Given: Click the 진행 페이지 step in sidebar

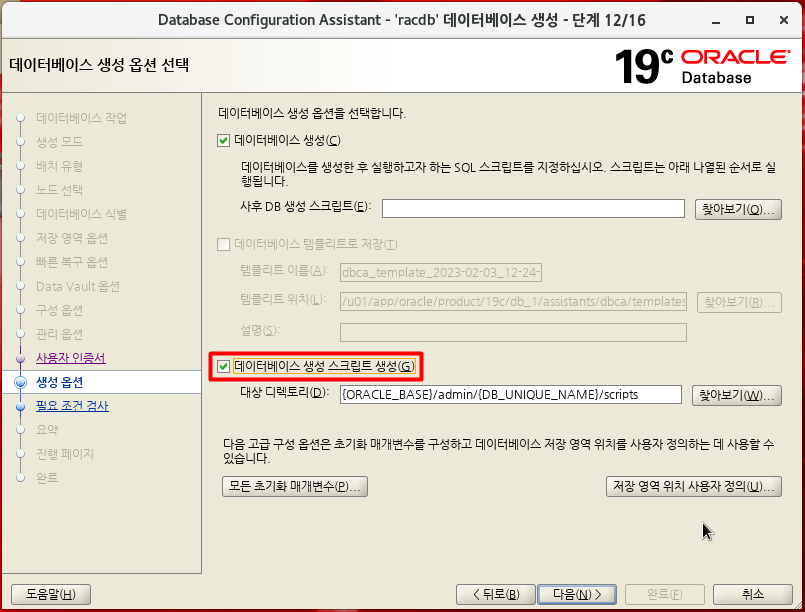Looking at the screenshot, I should [65, 454].
